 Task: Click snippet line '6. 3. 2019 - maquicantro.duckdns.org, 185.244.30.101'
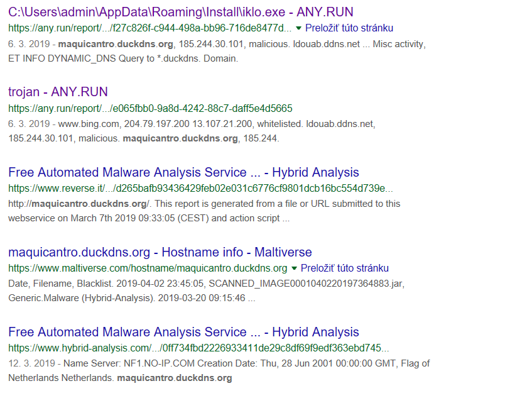click(217, 44)
